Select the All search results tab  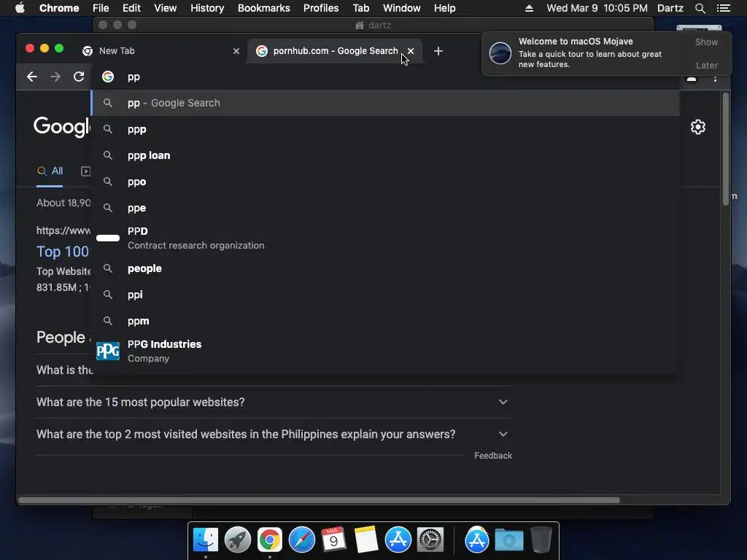coord(50,171)
